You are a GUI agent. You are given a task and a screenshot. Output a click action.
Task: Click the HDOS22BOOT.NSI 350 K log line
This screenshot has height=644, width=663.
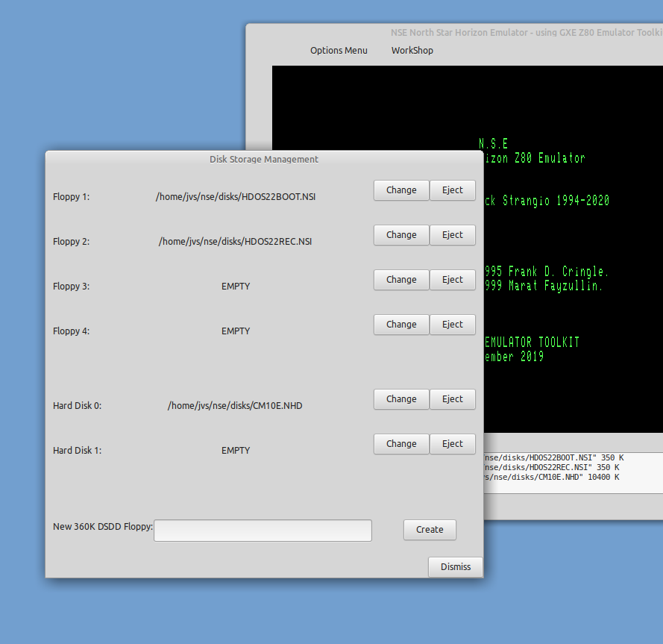pyautogui.click(x=554, y=458)
